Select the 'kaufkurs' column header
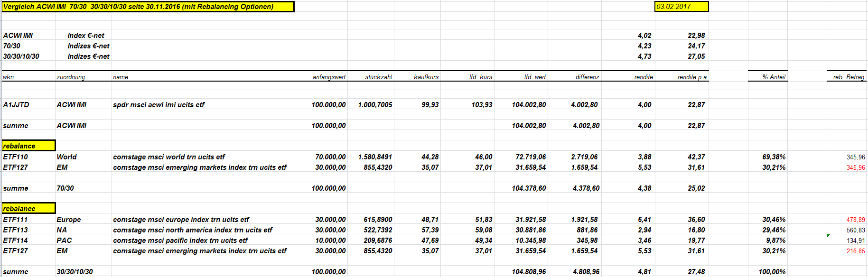This screenshot has height=277, width=868. tap(426, 77)
